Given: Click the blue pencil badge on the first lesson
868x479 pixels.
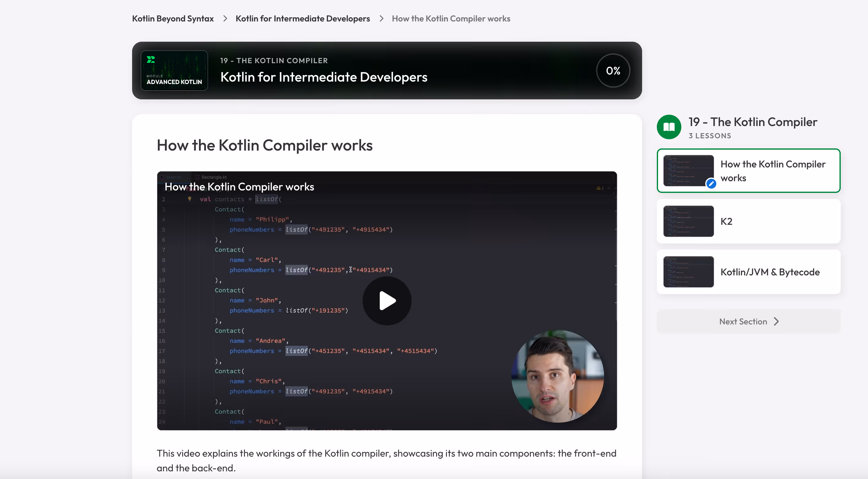Looking at the screenshot, I should tap(711, 184).
